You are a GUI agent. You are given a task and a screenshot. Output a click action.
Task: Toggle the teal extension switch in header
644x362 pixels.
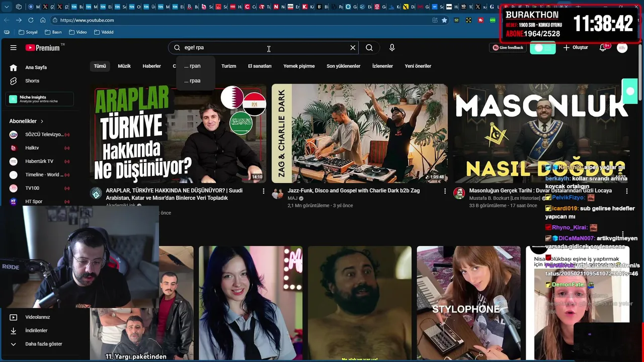tap(542, 48)
